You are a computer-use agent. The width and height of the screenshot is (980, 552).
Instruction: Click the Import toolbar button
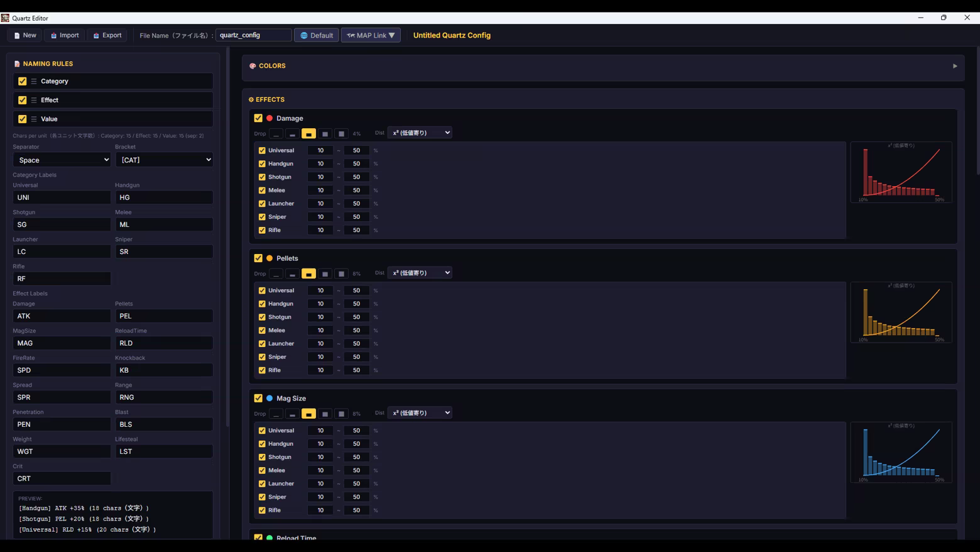65,35
